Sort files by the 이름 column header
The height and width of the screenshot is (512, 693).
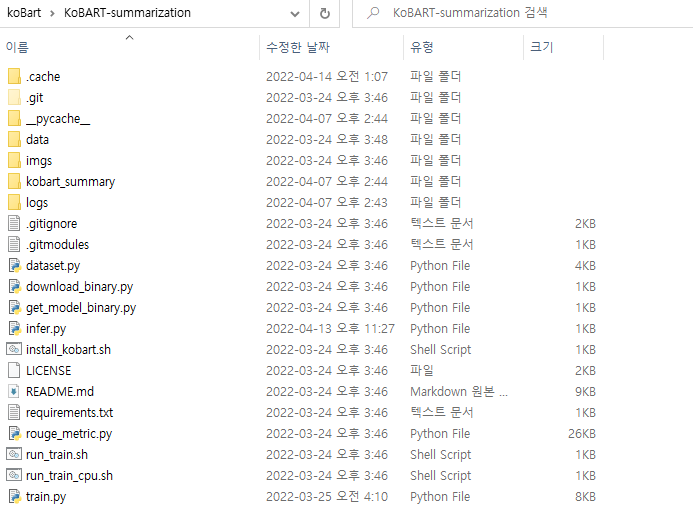tap(17, 47)
